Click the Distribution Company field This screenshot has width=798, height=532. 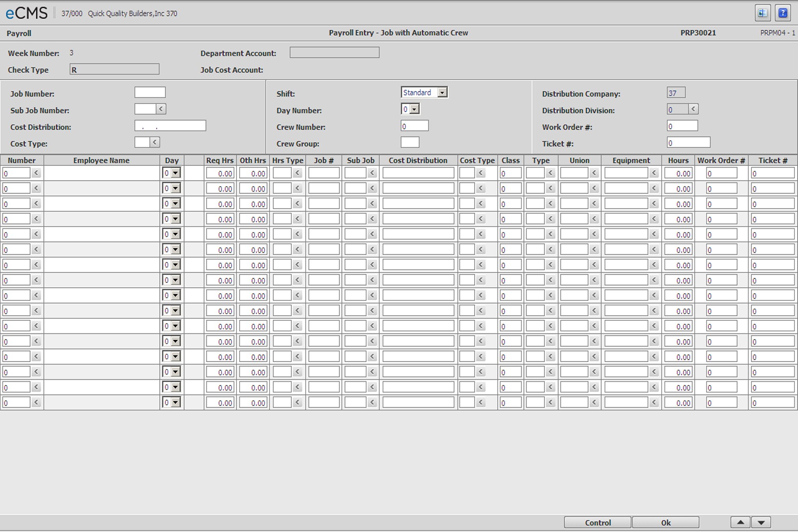(676, 93)
